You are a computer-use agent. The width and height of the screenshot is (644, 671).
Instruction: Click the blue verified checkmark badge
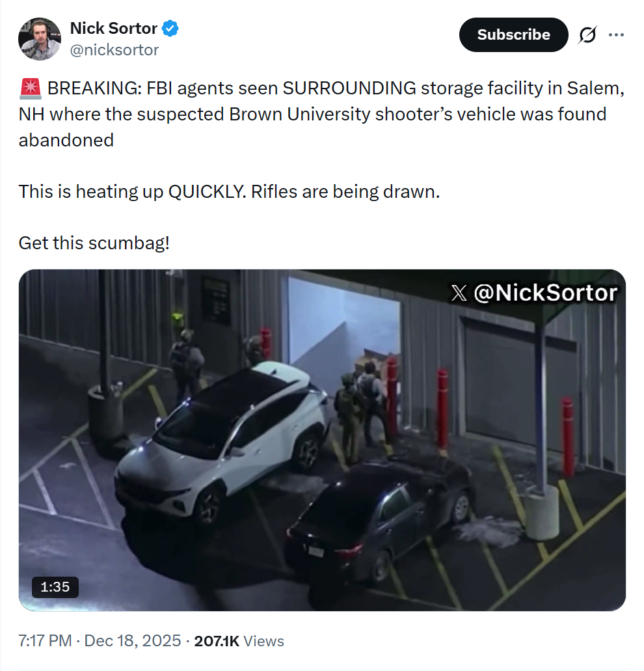point(171,29)
